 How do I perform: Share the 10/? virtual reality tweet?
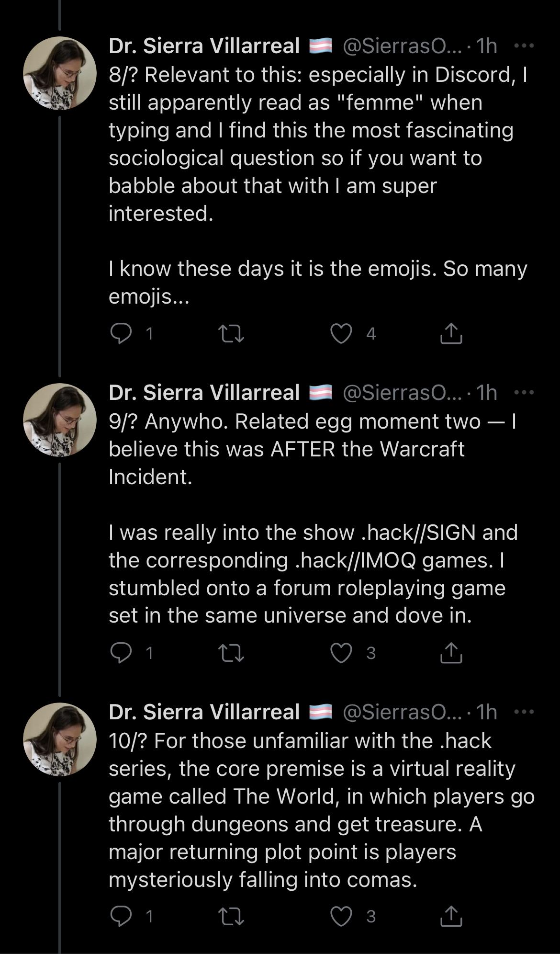(x=451, y=916)
